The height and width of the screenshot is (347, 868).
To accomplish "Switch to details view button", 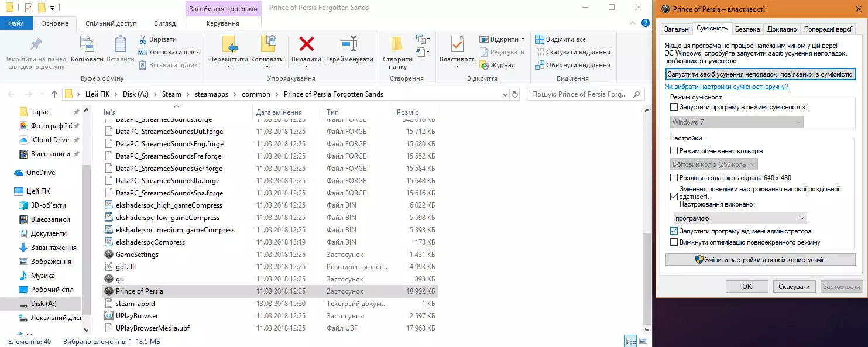I will coord(630,341).
